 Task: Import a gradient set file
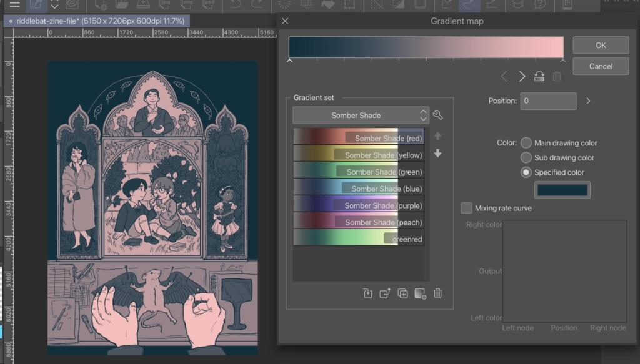pyautogui.click(x=367, y=293)
